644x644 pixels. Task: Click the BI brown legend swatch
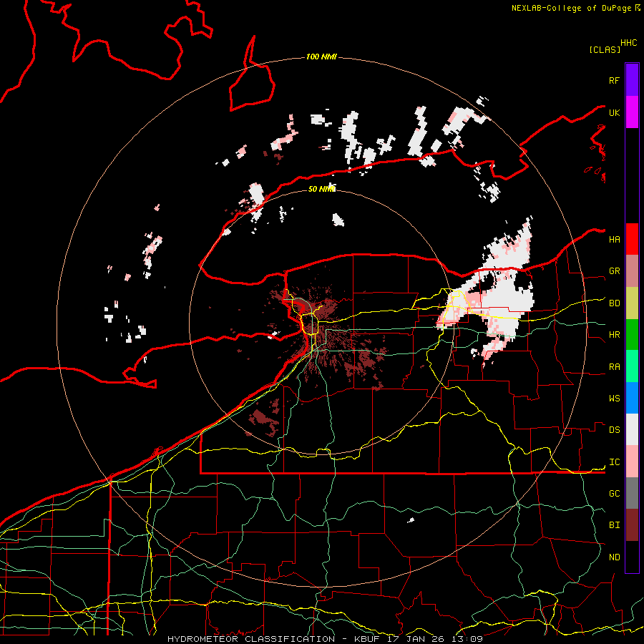[x=632, y=525]
